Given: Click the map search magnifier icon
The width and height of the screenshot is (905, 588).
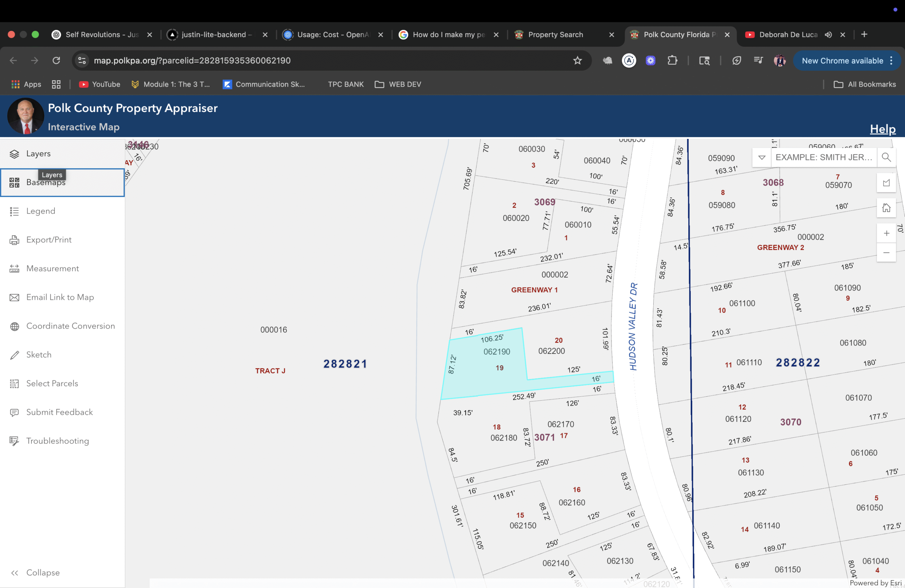Looking at the screenshot, I should (886, 157).
